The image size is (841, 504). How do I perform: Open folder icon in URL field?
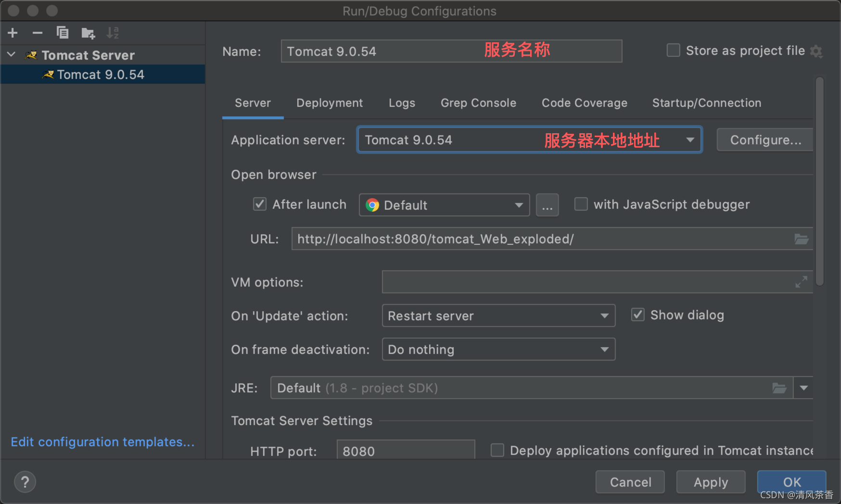(801, 239)
